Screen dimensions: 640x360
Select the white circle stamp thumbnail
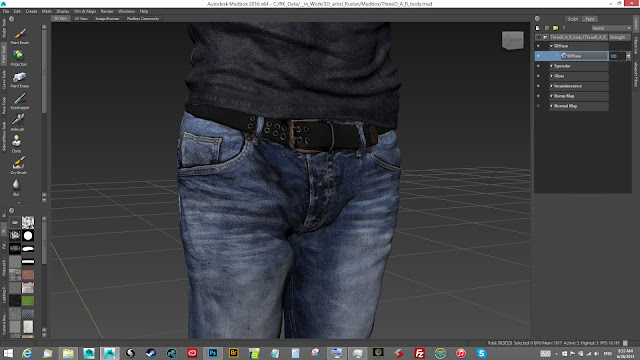(x=28, y=236)
